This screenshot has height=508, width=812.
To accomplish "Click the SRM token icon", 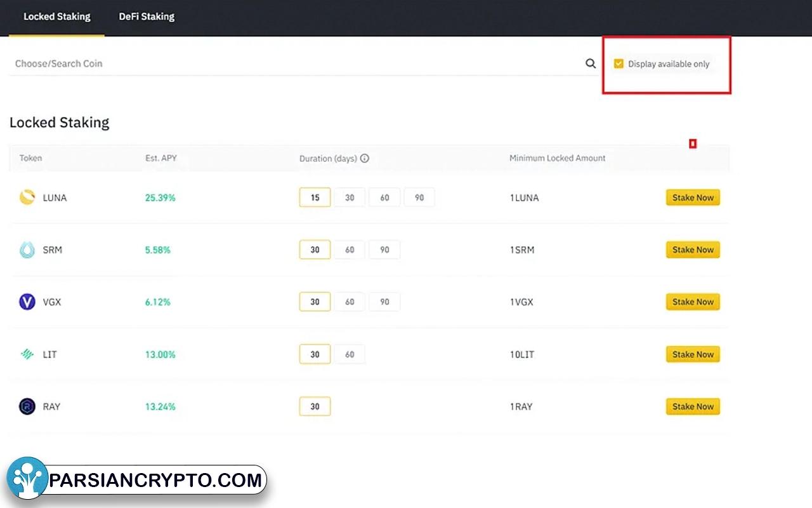I will pyautogui.click(x=27, y=250).
